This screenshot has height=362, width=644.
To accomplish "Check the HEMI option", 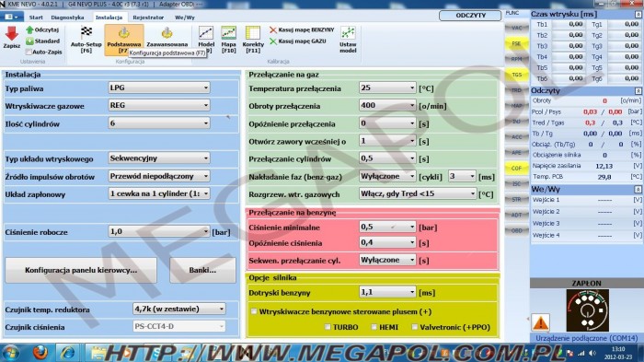I will 374,327.
